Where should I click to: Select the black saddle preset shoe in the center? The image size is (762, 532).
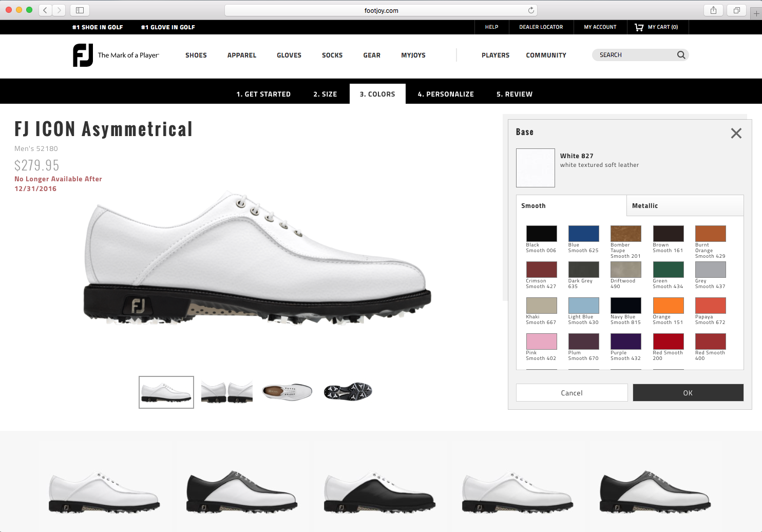click(380, 492)
